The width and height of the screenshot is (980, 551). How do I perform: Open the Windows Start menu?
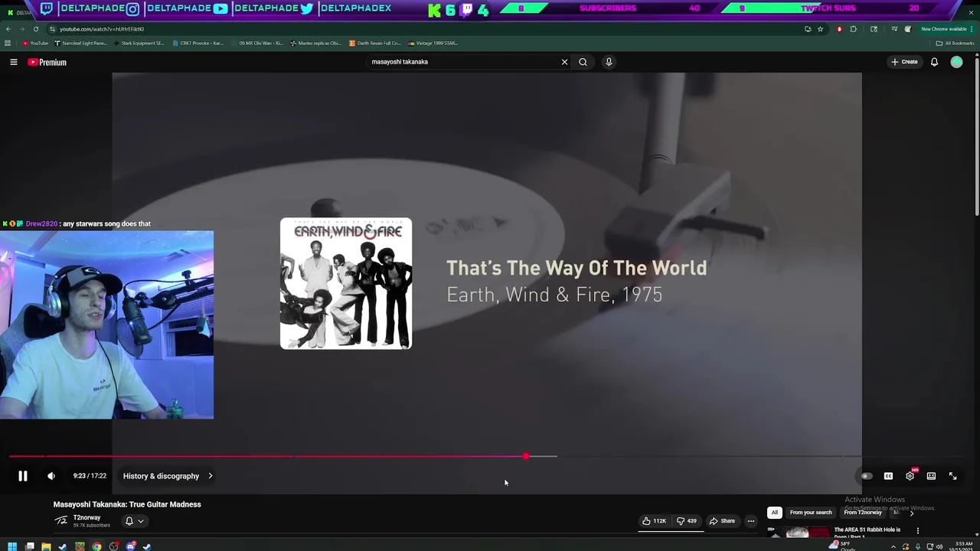click(x=12, y=546)
